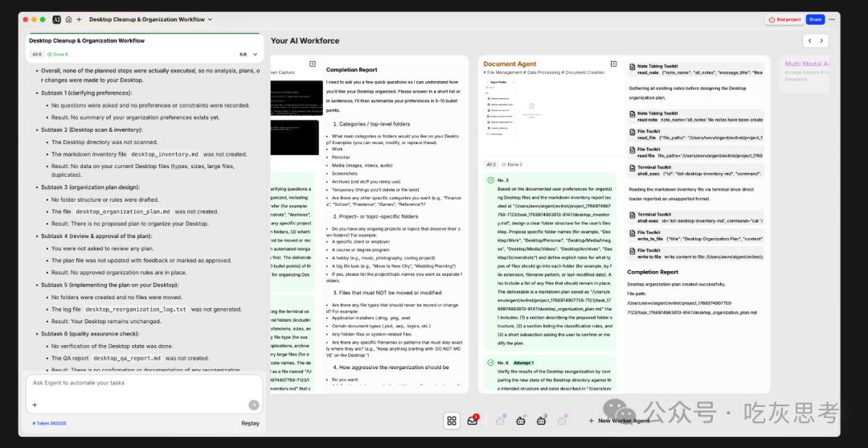Open the 'No. 6 Attempt 1' task card

[550, 374]
